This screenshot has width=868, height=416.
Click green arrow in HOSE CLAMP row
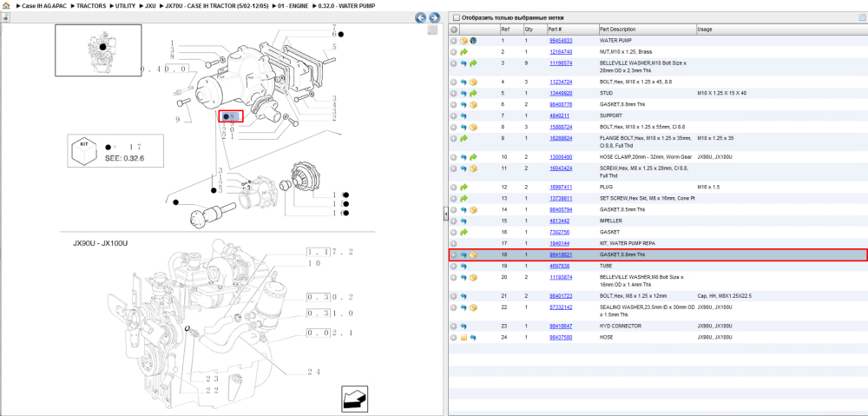(x=473, y=157)
